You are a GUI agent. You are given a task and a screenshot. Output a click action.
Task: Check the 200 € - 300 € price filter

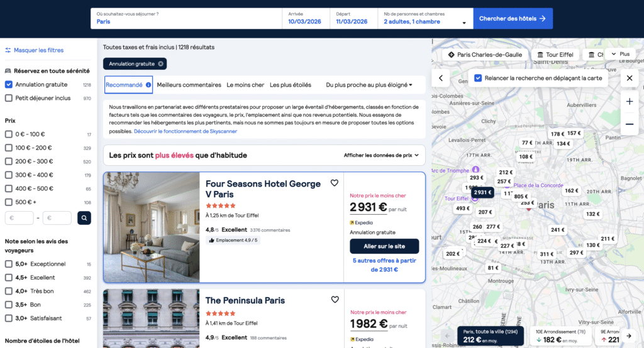point(9,161)
